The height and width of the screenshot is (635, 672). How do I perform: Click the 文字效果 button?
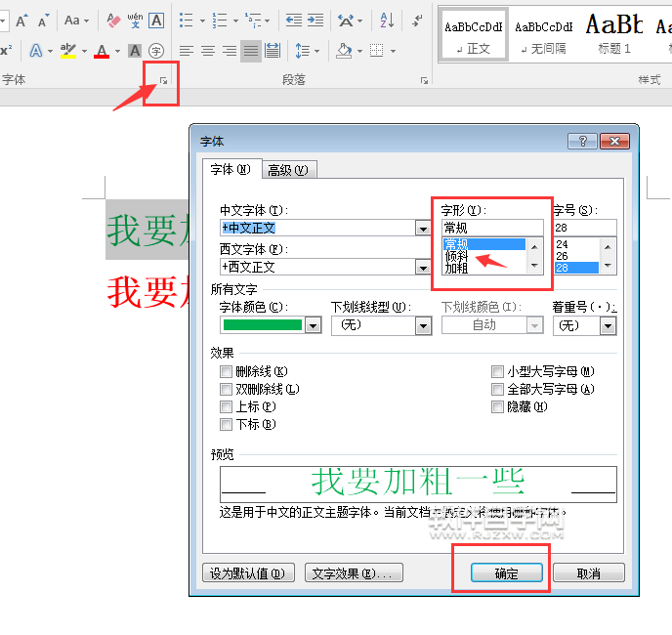[x=354, y=573]
